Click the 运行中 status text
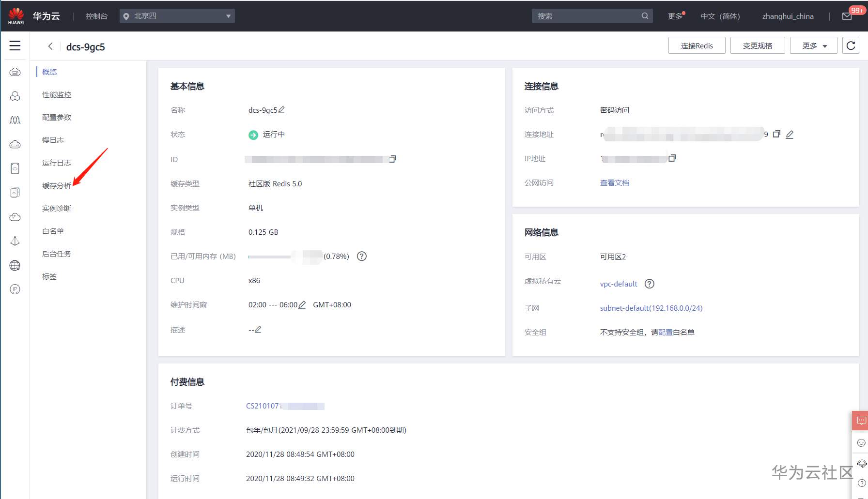Screen dimensions: 868x499 (x=274, y=134)
